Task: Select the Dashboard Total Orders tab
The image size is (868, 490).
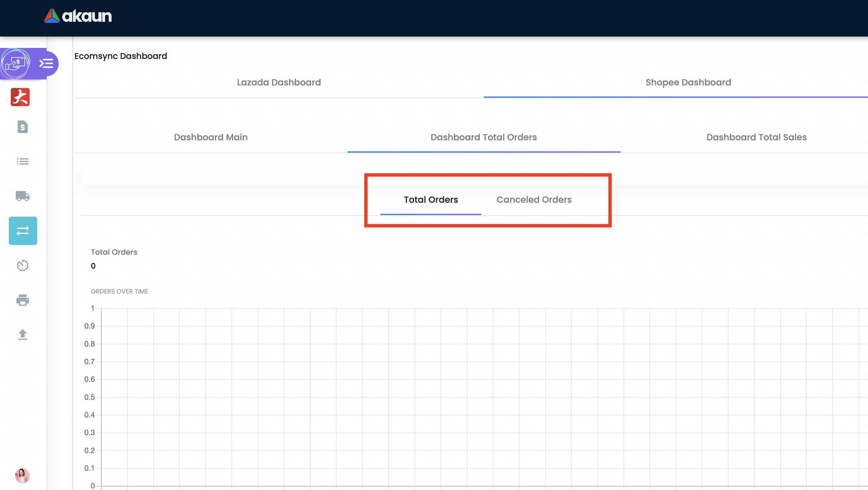Action: click(x=484, y=137)
